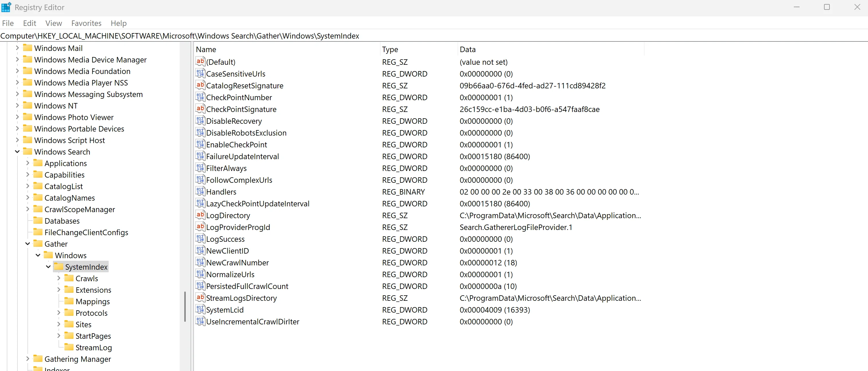Click the DWORD icon beside FollowComplexUrls
Viewport: 868px width, 371px height.
(200, 179)
